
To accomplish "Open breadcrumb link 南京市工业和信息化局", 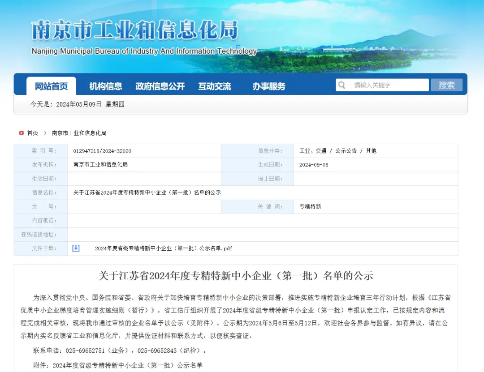I will click(79, 133).
